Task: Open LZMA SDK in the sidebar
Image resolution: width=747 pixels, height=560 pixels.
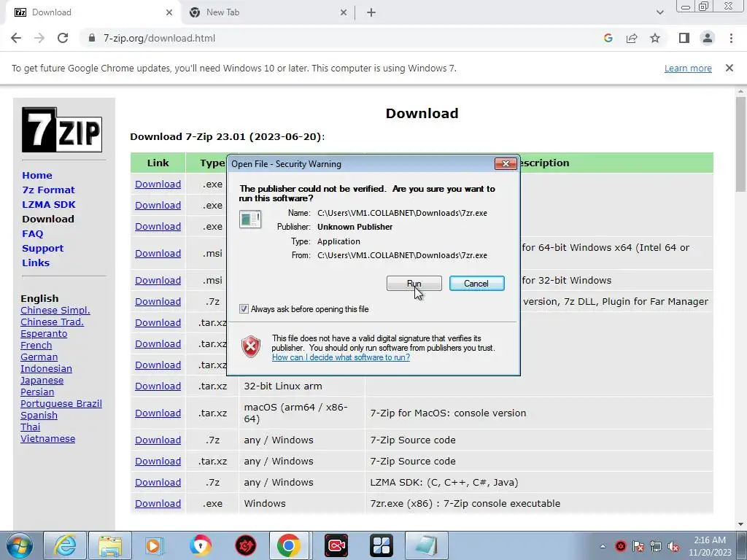Action: (49, 204)
